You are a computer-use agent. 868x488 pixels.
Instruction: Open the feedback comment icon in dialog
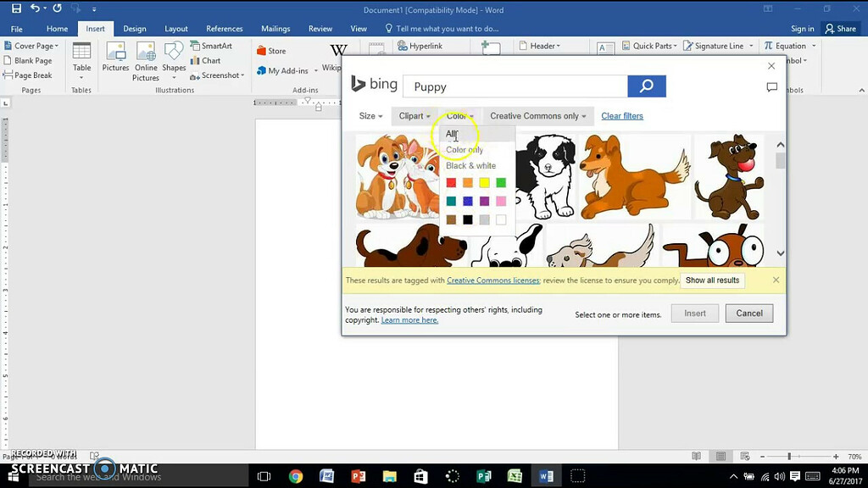[771, 87]
